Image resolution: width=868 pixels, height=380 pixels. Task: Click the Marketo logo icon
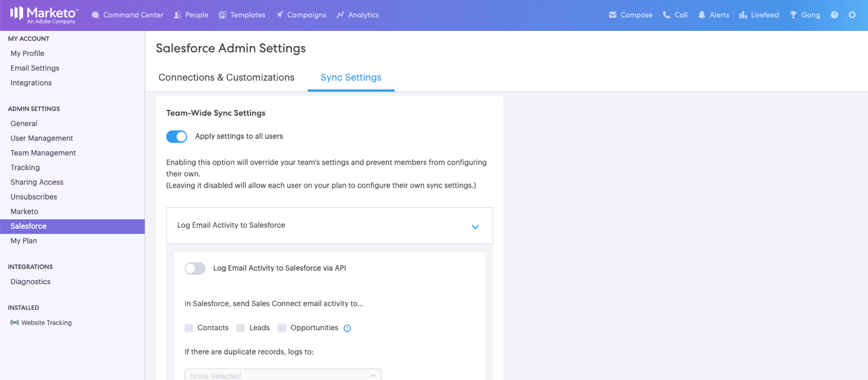coord(17,13)
